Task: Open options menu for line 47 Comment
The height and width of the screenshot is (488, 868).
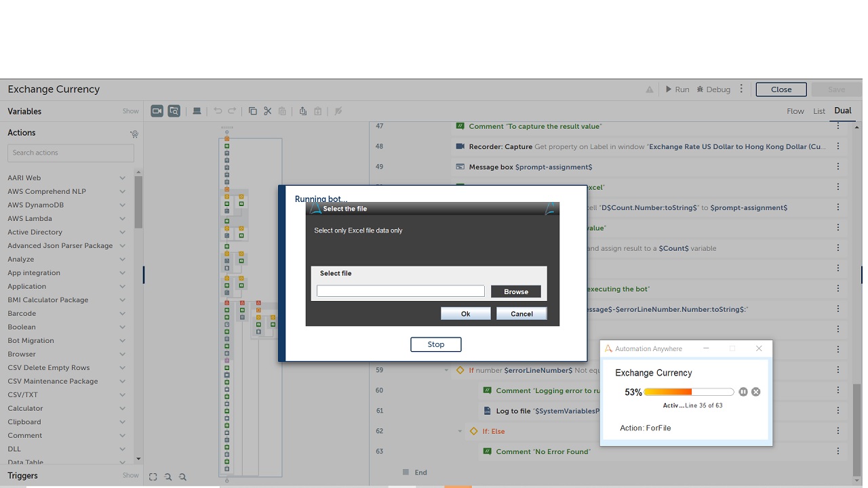Action: point(838,126)
